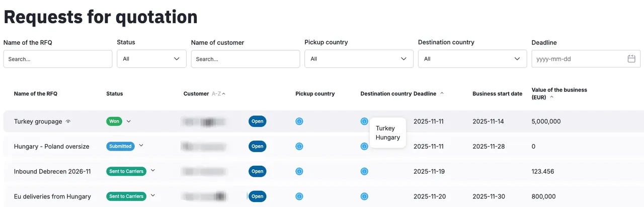This screenshot has width=644, height=207.
Task: Open the Pickup country filter dropdown
Action: [359, 59]
